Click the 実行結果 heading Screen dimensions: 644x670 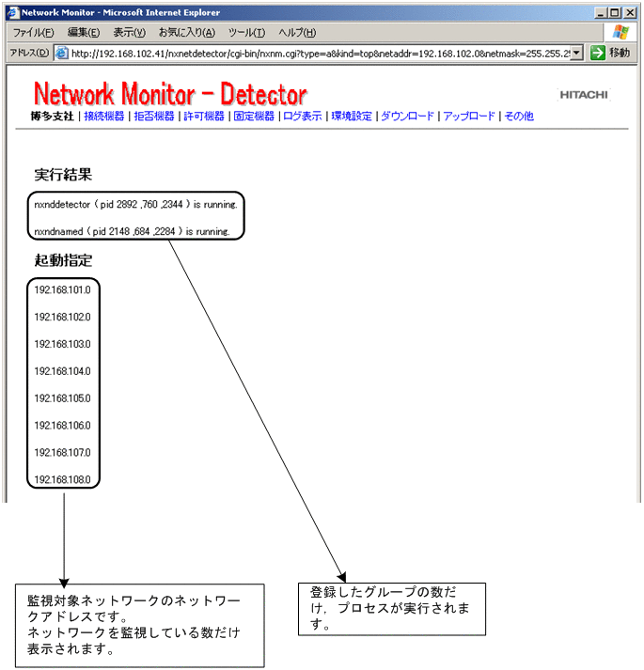pyautogui.click(x=63, y=175)
